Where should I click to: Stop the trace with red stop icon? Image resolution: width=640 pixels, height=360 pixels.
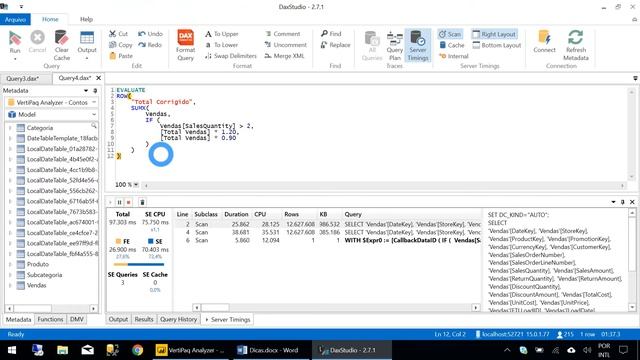coord(129,202)
